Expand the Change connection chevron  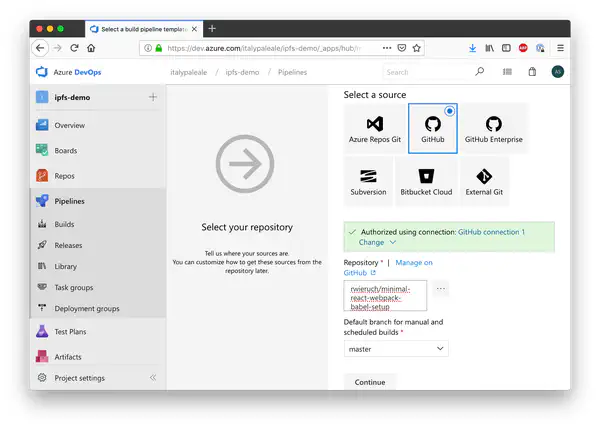point(392,242)
